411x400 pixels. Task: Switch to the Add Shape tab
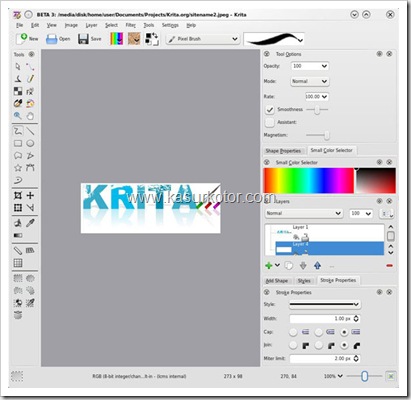[x=277, y=281]
